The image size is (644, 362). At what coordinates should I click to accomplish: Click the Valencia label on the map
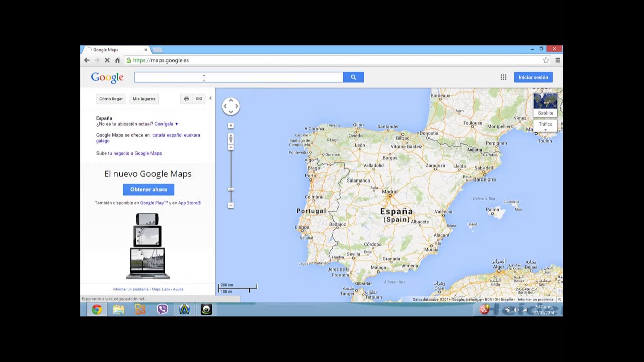coord(443,212)
